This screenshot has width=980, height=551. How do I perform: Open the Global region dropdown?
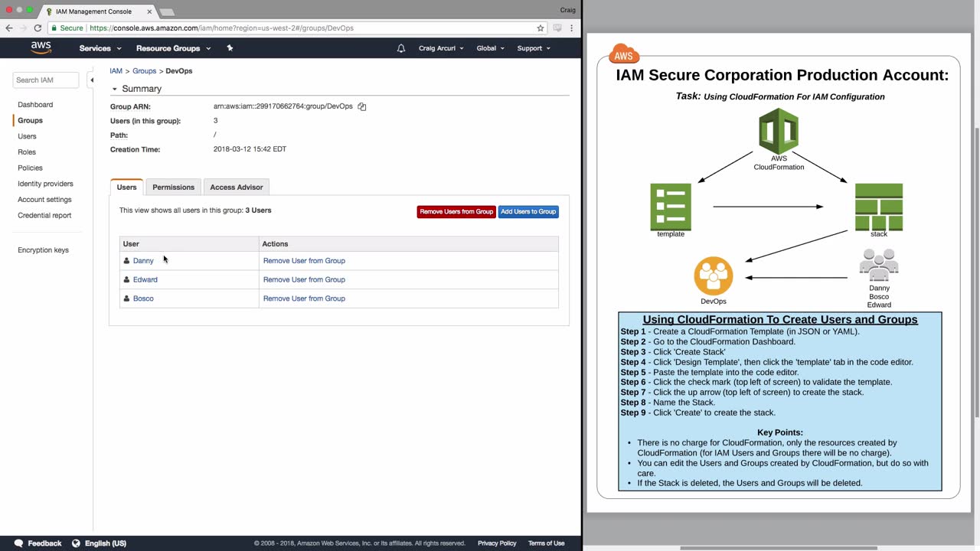click(491, 48)
